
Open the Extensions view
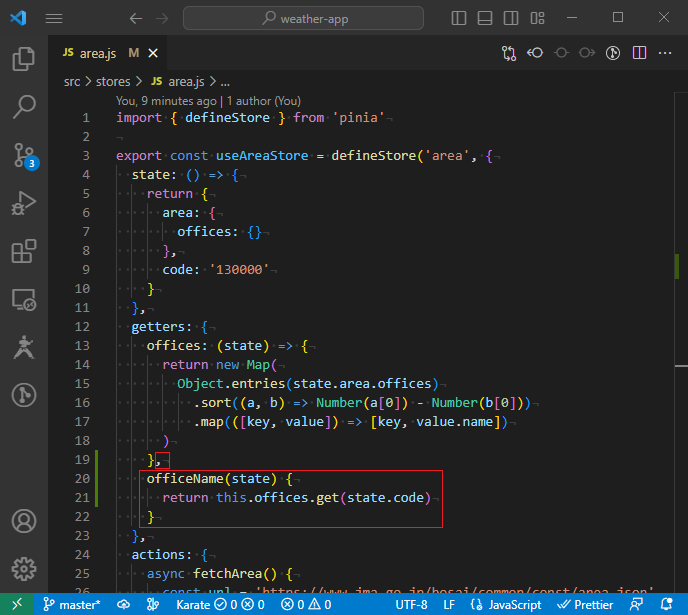(24, 251)
